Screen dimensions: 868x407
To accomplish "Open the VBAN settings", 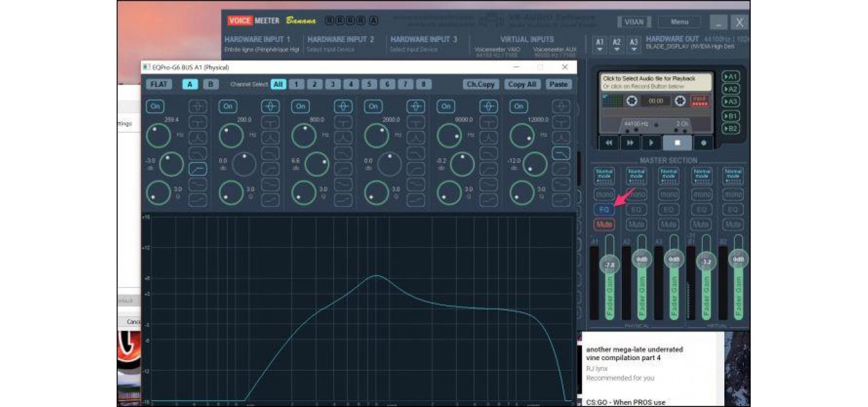I will pos(634,22).
